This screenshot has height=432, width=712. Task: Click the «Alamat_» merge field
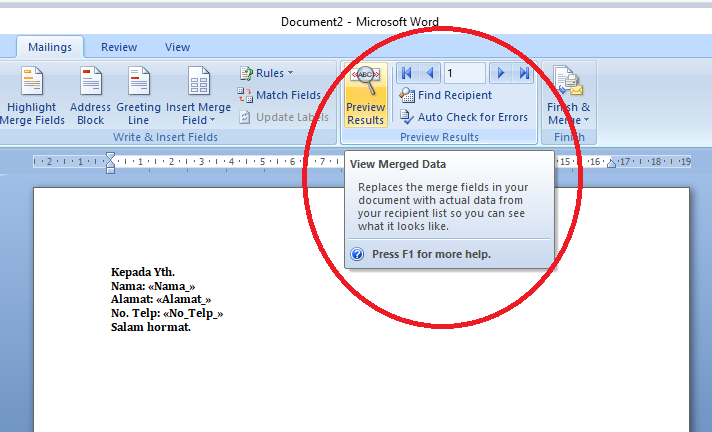[183, 299]
